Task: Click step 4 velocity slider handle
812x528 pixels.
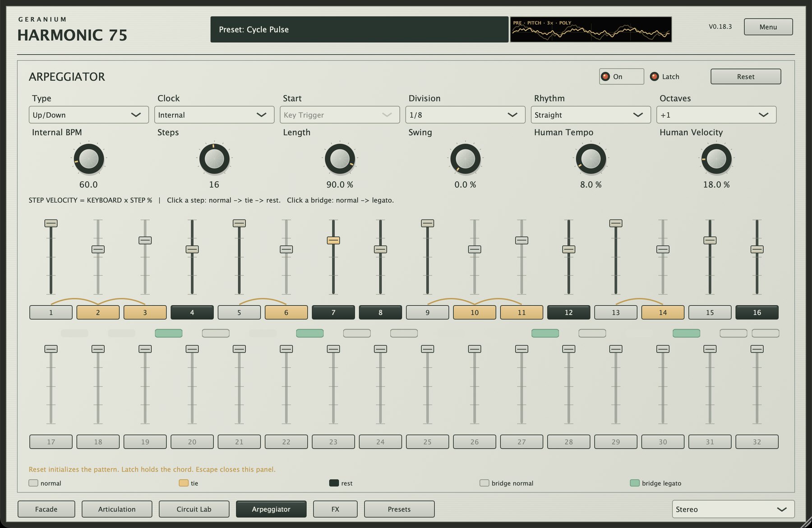Action: [x=192, y=249]
